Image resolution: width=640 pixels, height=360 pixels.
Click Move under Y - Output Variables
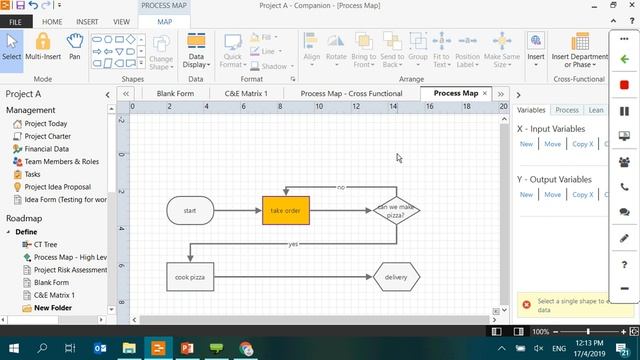pos(552,195)
